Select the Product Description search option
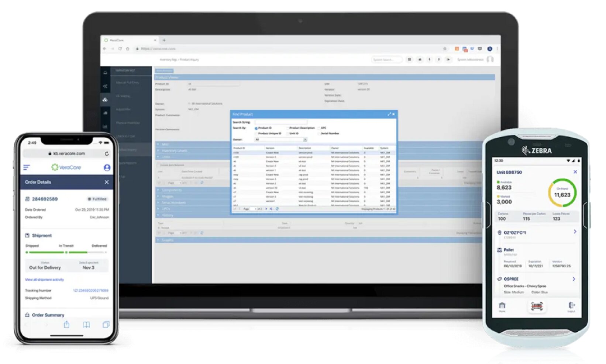606x364 pixels. click(x=287, y=128)
